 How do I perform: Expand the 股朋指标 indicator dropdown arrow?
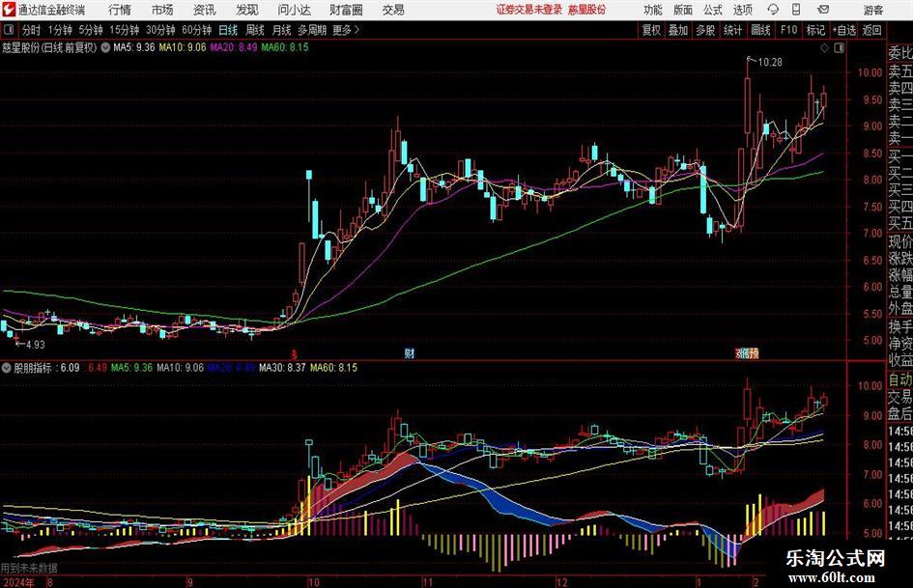tap(7, 368)
